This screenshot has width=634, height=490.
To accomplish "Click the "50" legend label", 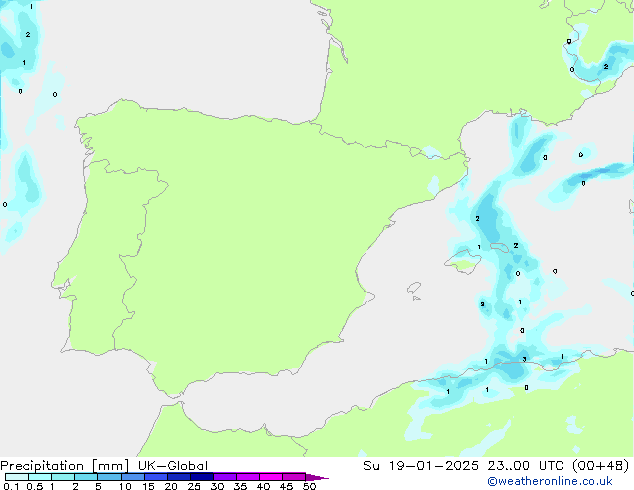I will (309, 486).
